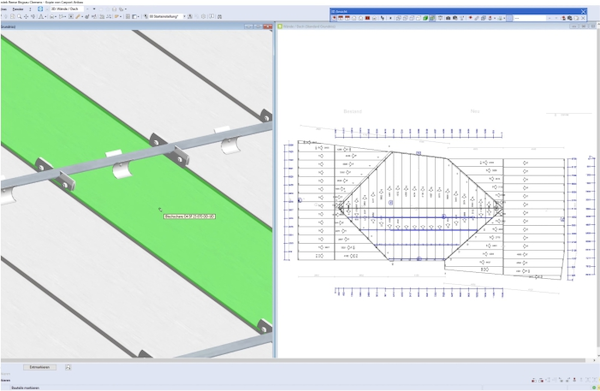Toggle the red pin marker icon in 3D toolbar
The height and width of the screenshot is (391, 600).
470,18
